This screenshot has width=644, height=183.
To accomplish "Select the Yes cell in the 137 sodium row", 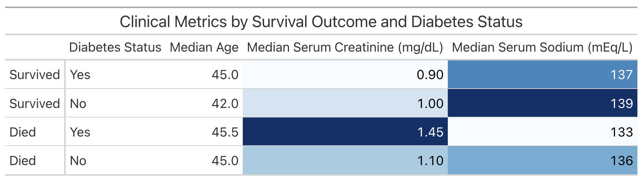I will pos(80,75).
